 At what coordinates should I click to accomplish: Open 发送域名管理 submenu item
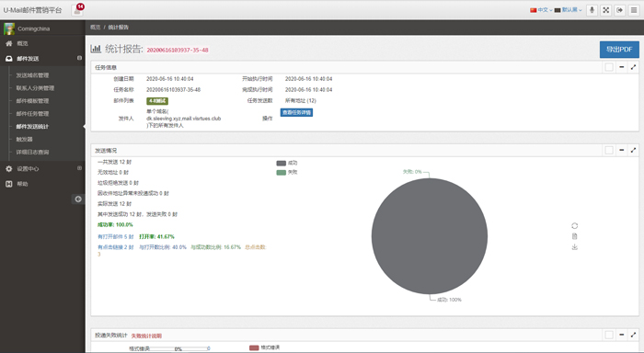[32, 75]
